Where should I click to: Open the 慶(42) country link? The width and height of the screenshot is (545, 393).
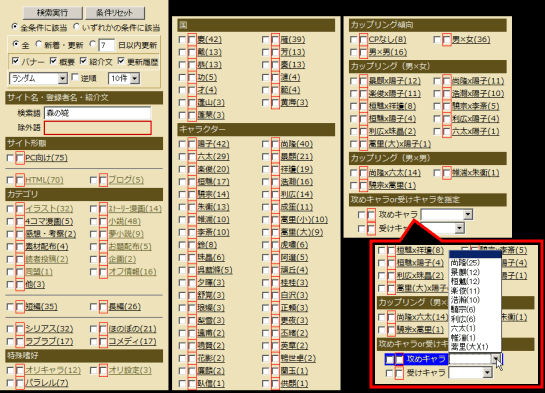[209, 39]
